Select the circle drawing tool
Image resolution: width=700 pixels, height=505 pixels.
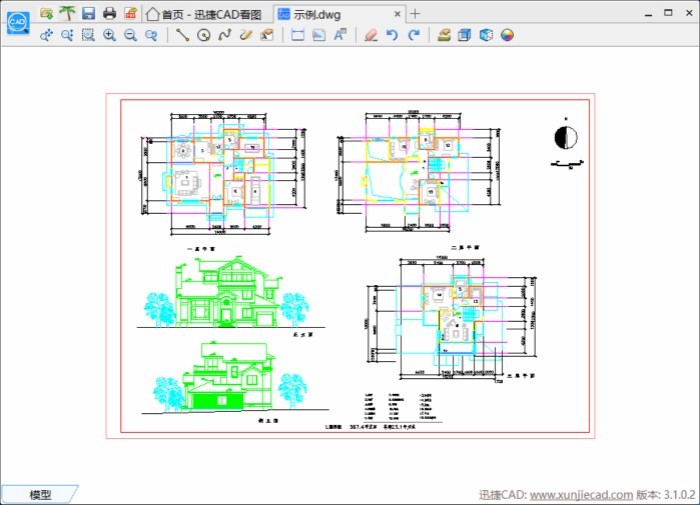point(204,35)
